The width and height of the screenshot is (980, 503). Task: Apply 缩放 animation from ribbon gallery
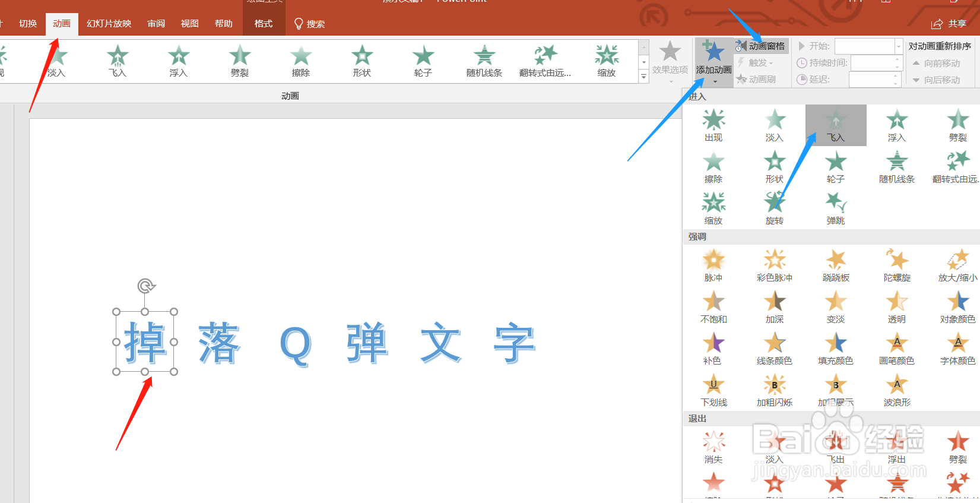point(607,61)
